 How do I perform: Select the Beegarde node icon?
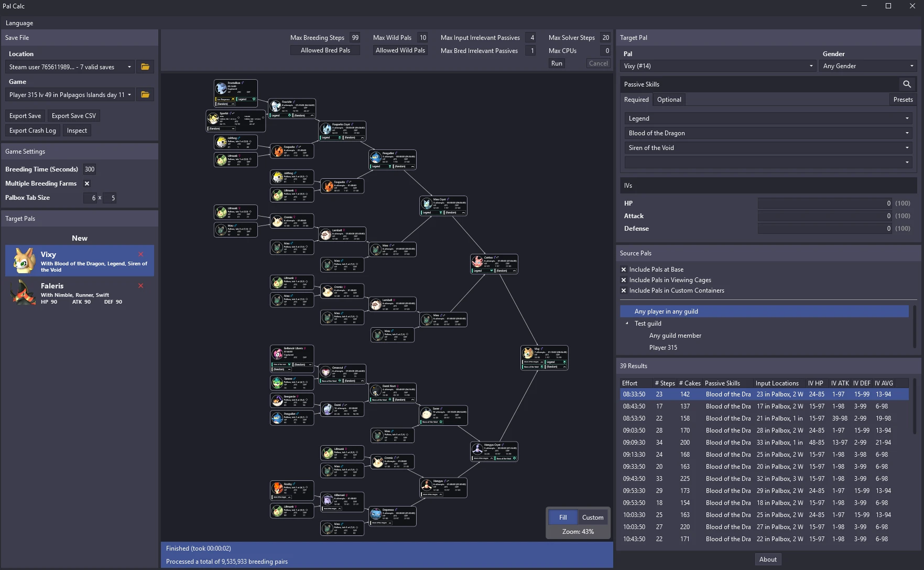click(x=277, y=401)
